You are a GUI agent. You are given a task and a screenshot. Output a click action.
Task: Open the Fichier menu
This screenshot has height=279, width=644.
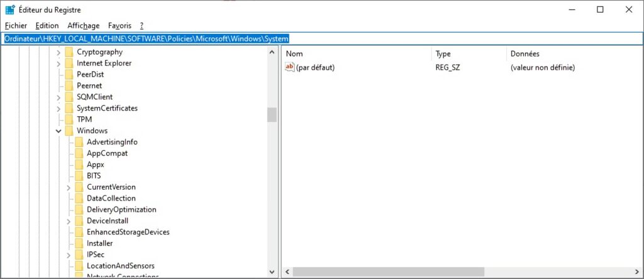pos(16,26)
